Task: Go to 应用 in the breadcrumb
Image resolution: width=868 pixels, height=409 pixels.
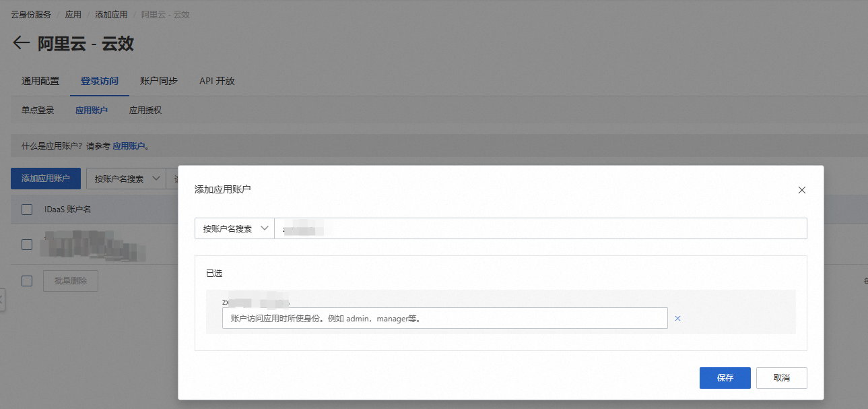Action: click(73, 15)
